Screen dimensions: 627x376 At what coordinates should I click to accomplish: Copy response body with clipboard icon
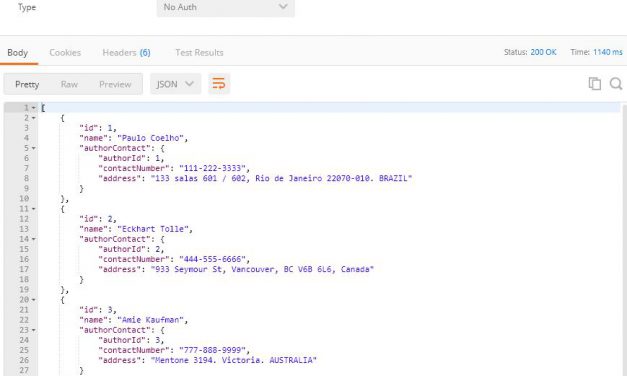(595, 84)
